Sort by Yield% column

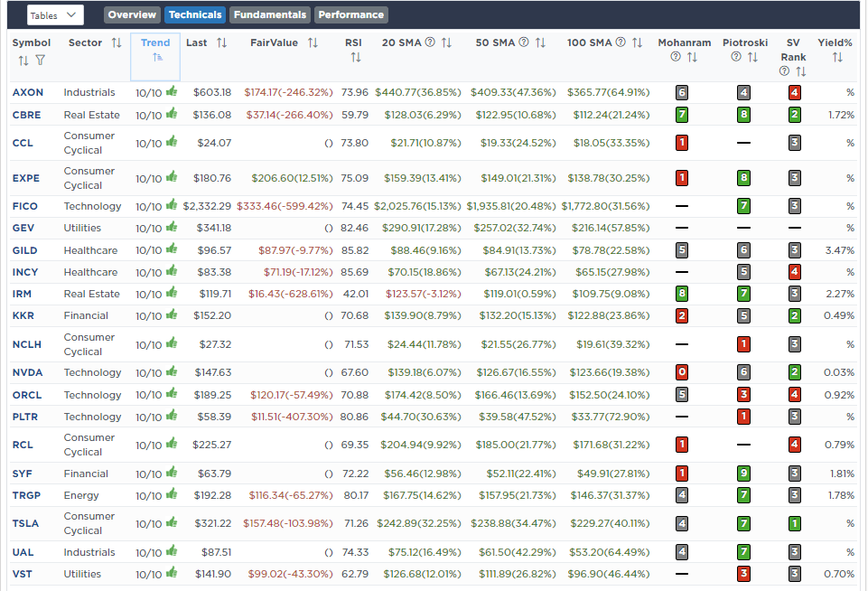pyautogui.click(x=837, y=57)
